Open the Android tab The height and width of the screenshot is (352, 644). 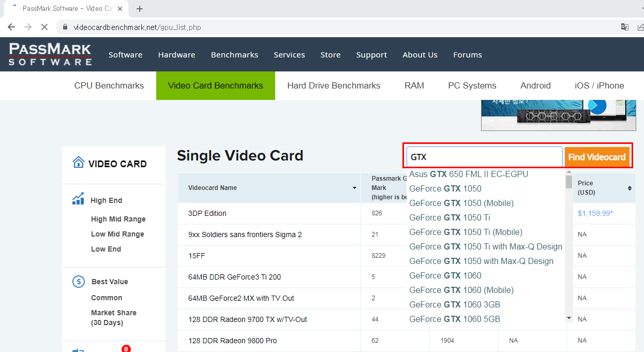(535, 85)
